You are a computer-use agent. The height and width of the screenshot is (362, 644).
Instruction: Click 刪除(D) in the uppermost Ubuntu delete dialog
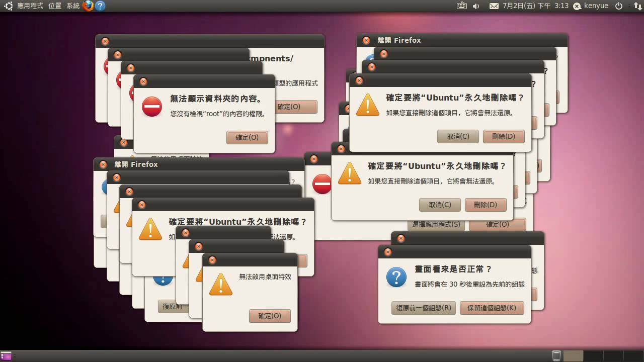tap(504, 136)
